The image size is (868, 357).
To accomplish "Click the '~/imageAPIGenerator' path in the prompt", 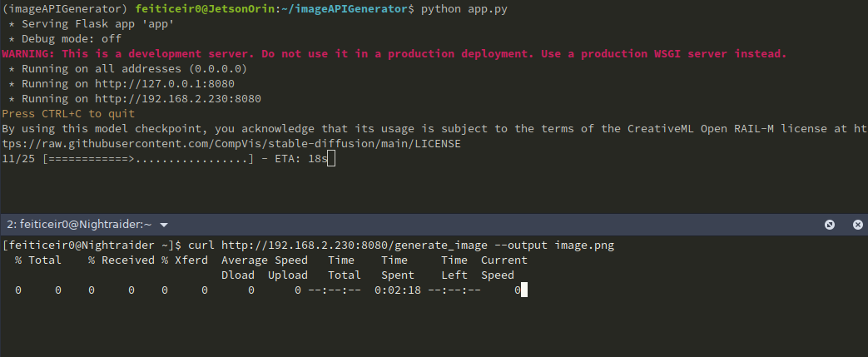I will pos(345,9).
